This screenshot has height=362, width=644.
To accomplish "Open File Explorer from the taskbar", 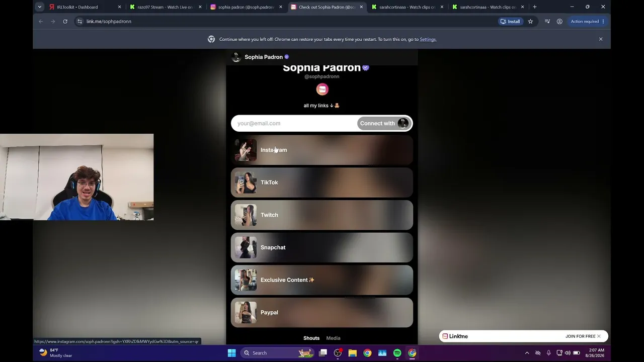I will tap(353, 353).
